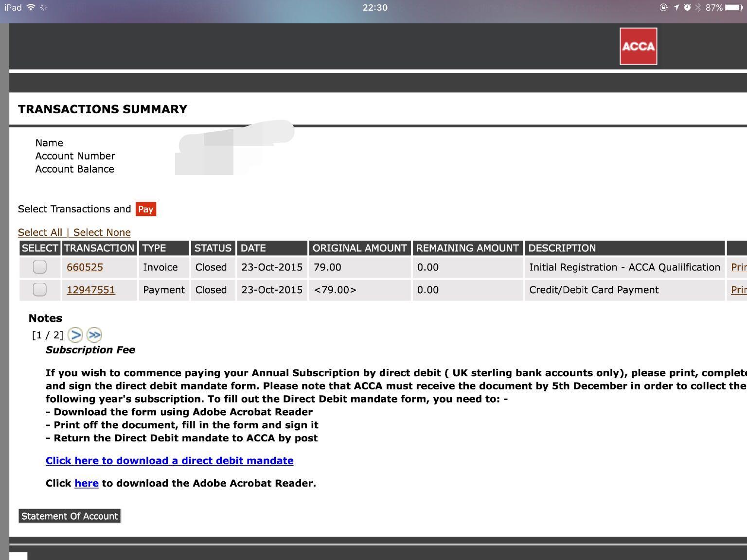Download the direct debit mandate link
The image size is (747, 560).
(170, 460)
